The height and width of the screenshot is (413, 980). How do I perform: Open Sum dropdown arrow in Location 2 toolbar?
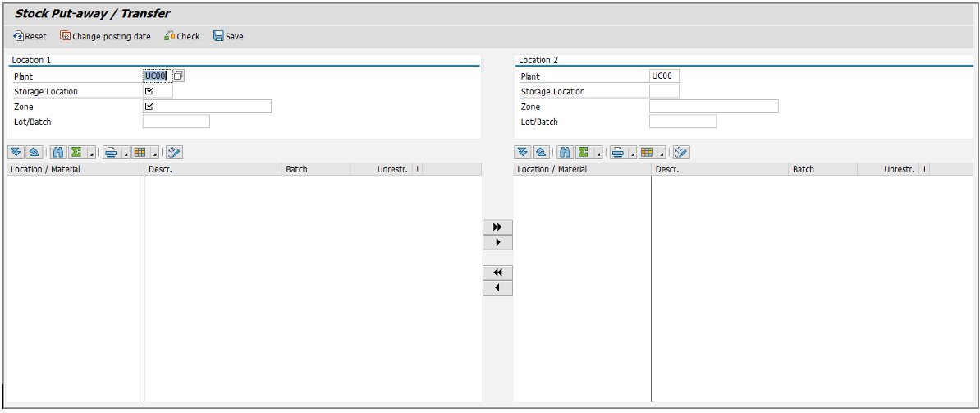tap(598, 152)
